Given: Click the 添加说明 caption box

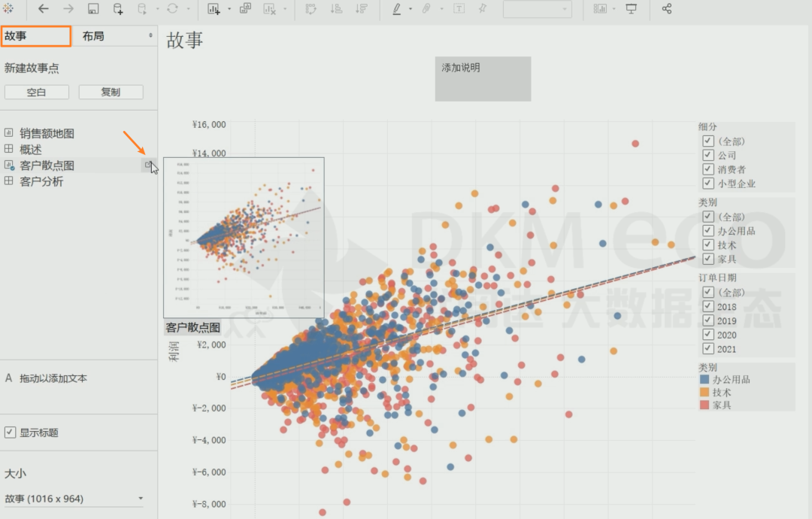Looking at the screenshot, I should tap(483, 79).
